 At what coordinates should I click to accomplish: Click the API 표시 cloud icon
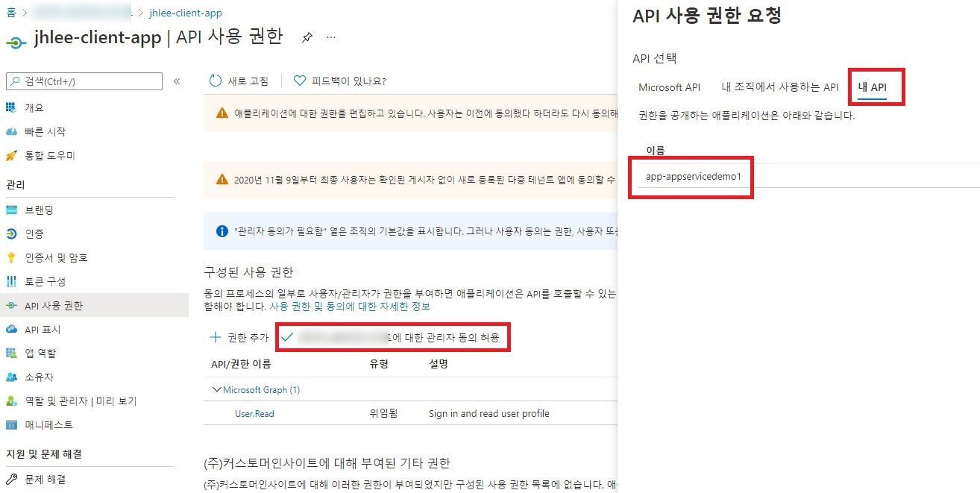point(11,329)
